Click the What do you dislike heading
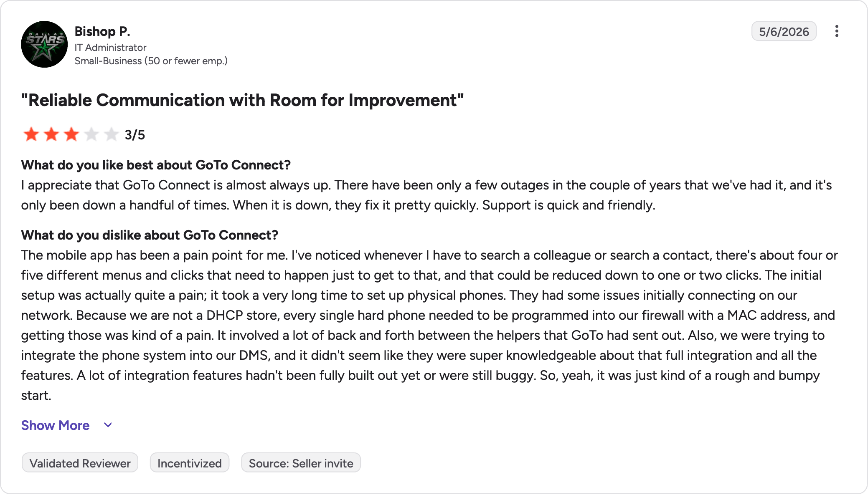This screenshot has height=495, width=868. click(150, 235)
